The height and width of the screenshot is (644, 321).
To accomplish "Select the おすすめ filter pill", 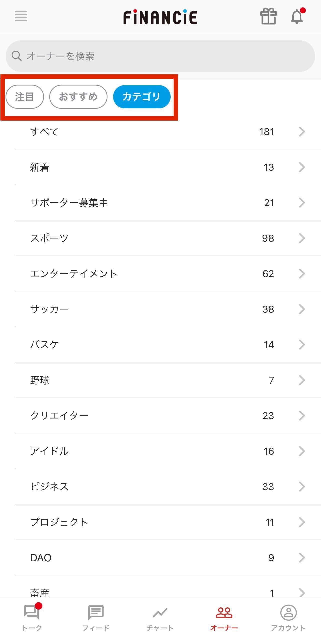I will point(78,97).
